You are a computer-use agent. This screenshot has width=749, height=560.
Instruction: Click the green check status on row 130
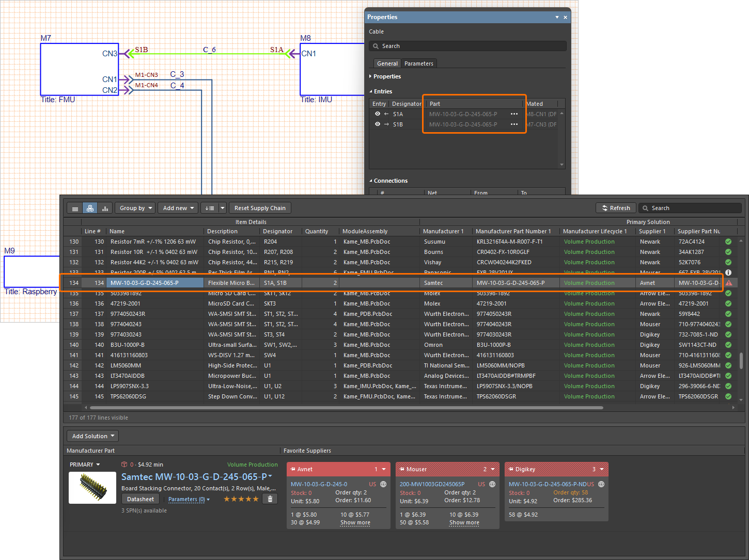pos(728,242)
